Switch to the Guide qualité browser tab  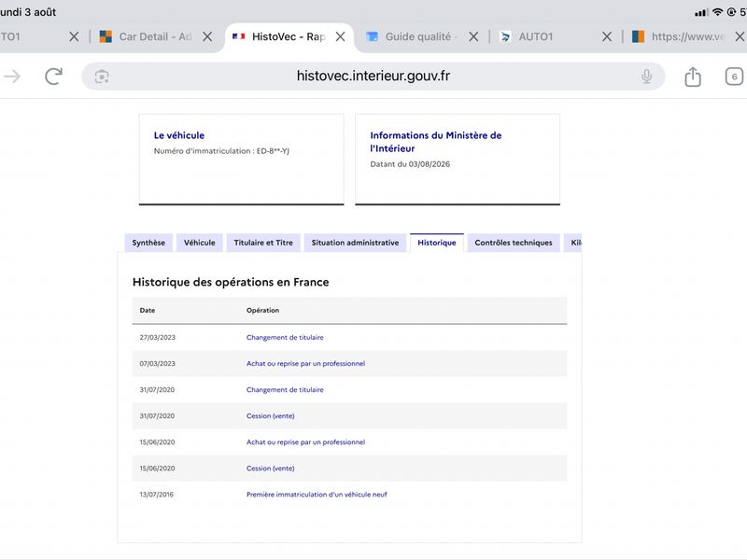pos(422,36)
